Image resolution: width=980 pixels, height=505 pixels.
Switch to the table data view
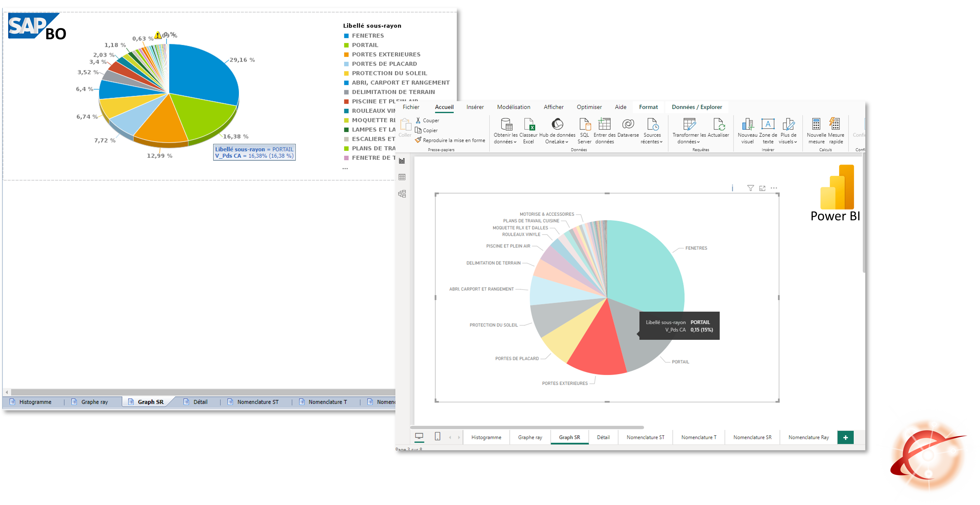[x=402, y=177]
